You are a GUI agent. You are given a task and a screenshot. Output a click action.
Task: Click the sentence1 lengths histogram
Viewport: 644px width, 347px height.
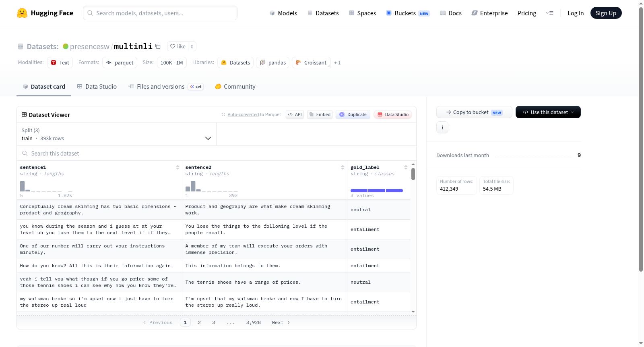point(46,186)
